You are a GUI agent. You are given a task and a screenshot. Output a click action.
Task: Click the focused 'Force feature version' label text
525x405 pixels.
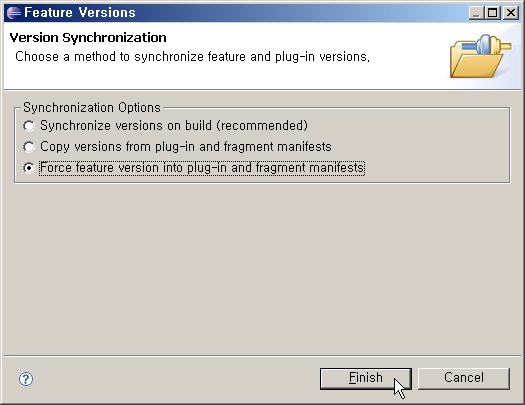click(202, 168)
